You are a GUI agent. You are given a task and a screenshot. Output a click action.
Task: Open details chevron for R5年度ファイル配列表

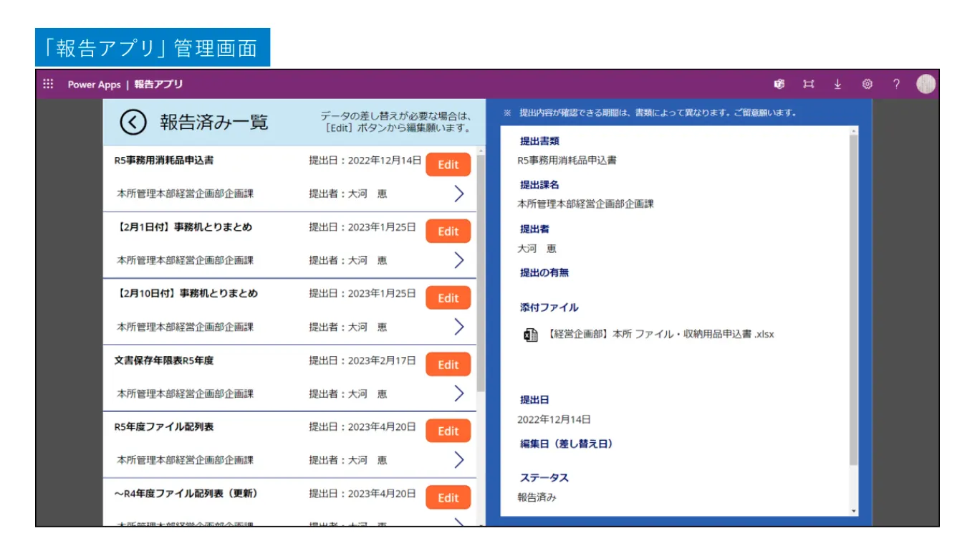tap(459, 460)
